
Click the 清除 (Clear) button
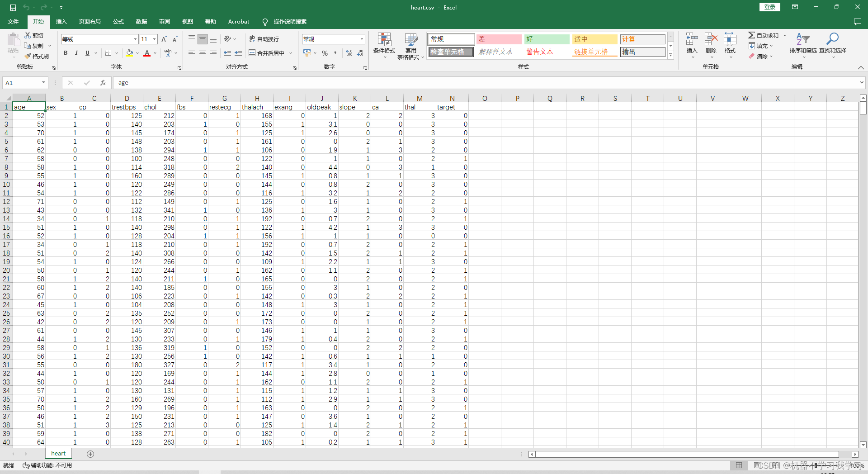762,56
